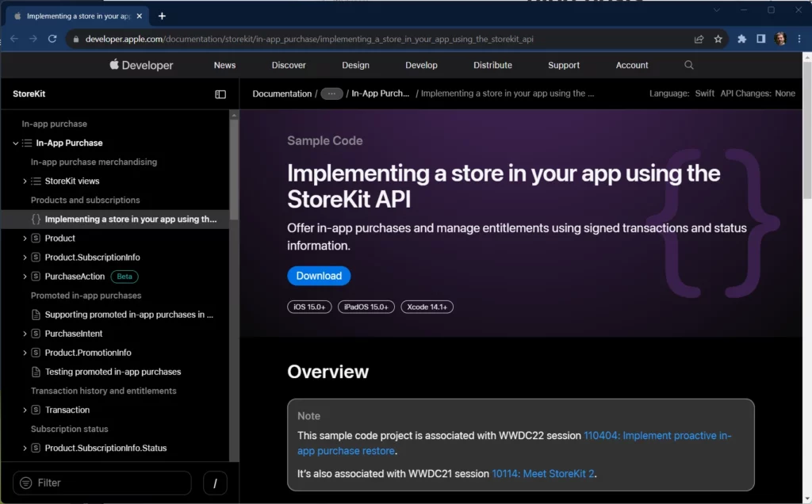Expand the PurchaseIntent tree item
The image size is (812, 504).
click(25, 334)
